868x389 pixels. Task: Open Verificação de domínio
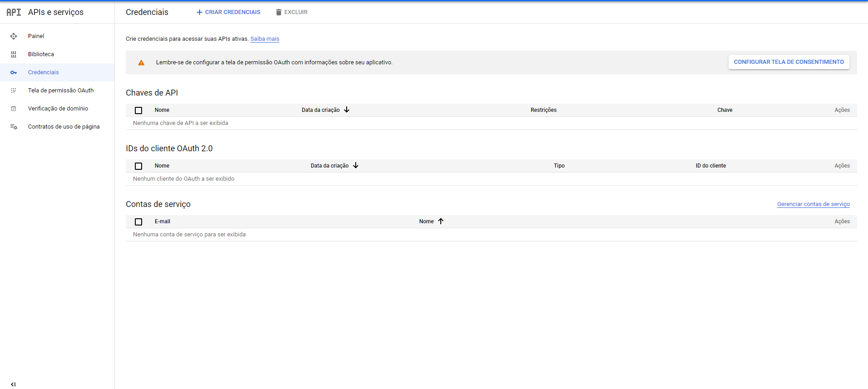click(57, 109)
